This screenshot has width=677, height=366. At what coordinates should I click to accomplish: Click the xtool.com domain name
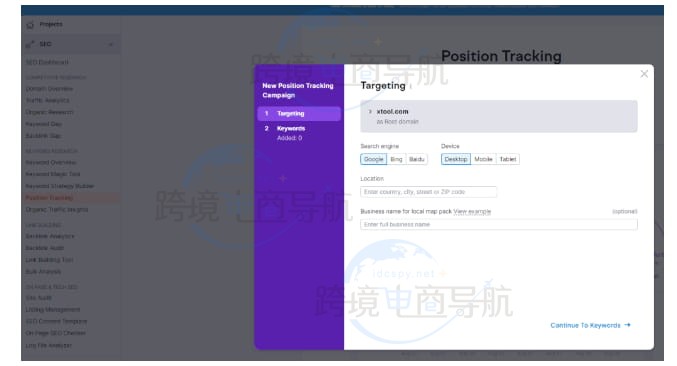[392, 111]
